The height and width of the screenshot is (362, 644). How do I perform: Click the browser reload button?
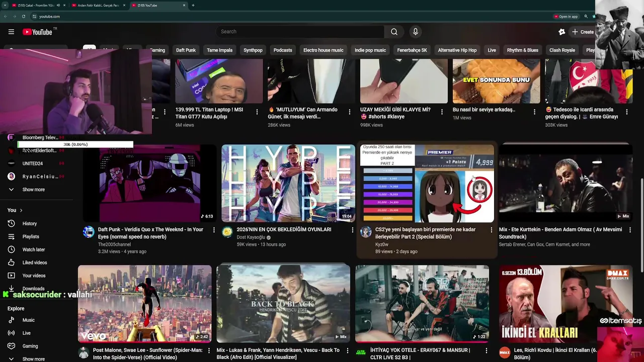[23, 16]
